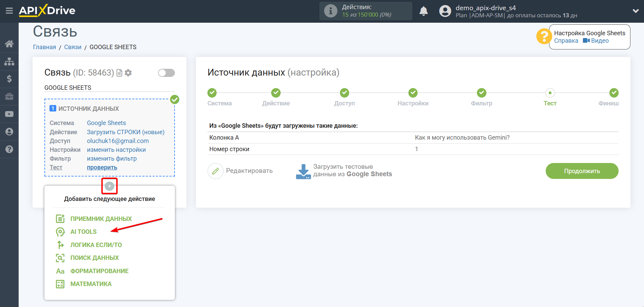Click the connection settings gear icon

point(128,73)
